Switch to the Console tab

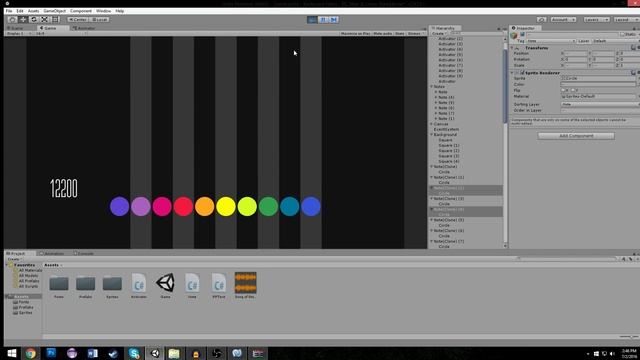point(84,253)
